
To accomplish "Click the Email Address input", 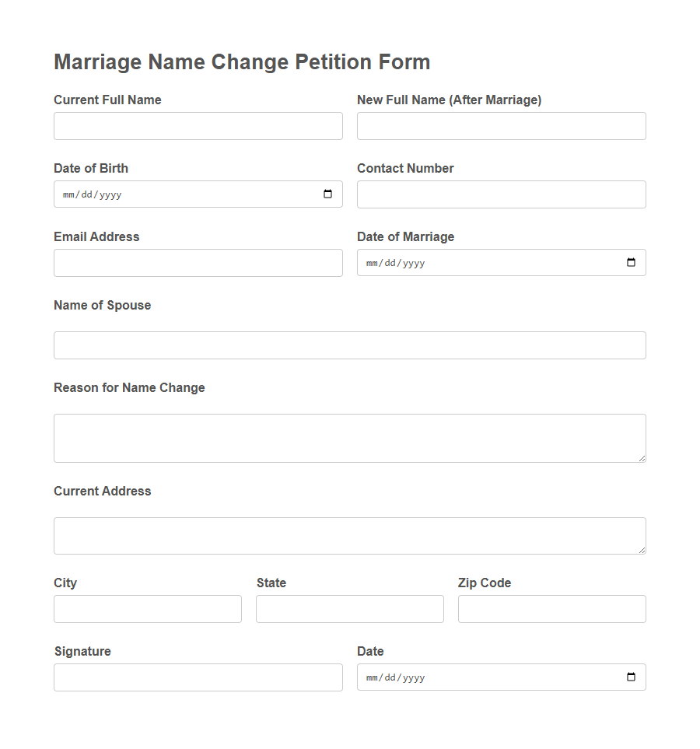I will (x=198, y=262).
